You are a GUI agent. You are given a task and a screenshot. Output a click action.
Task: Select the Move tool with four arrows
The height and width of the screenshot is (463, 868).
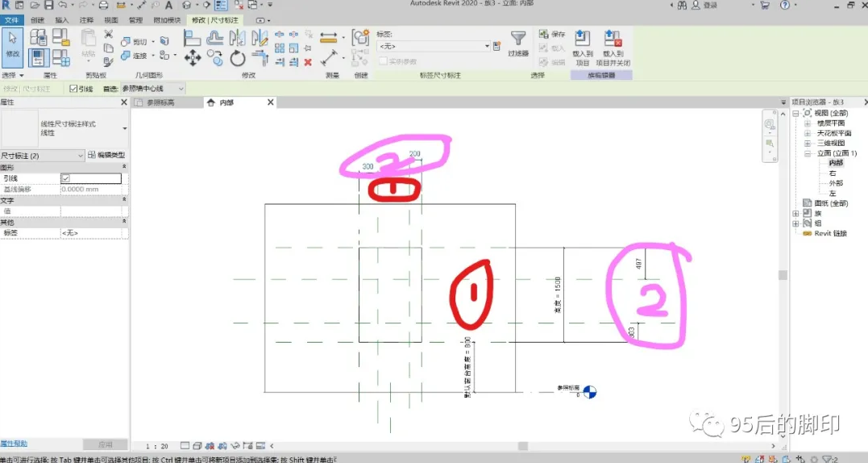click(192, 57)
